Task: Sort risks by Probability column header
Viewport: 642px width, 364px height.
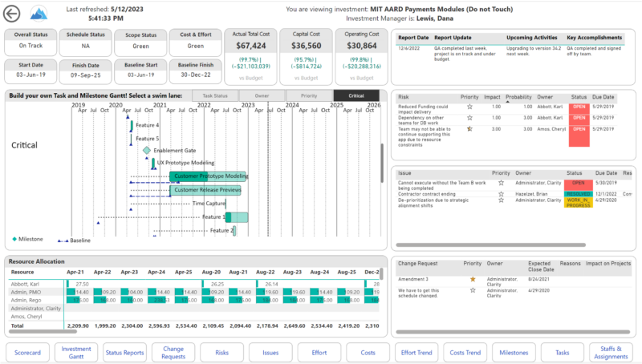Action: tap(518, 97)
